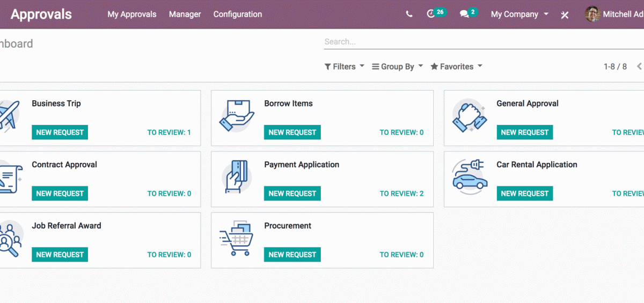Viewport: 644px width, 303px height.
Task: Click the General Approval fist icon
Action: point(469,115)
